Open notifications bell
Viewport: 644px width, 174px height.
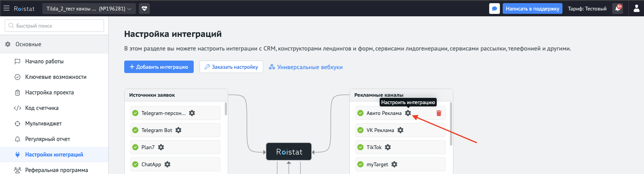tap(617, 9)
